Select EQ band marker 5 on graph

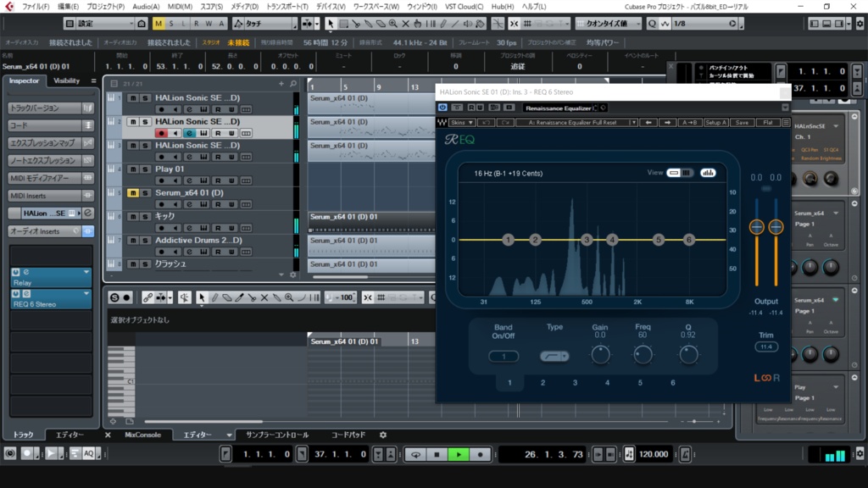coord(658,240)
